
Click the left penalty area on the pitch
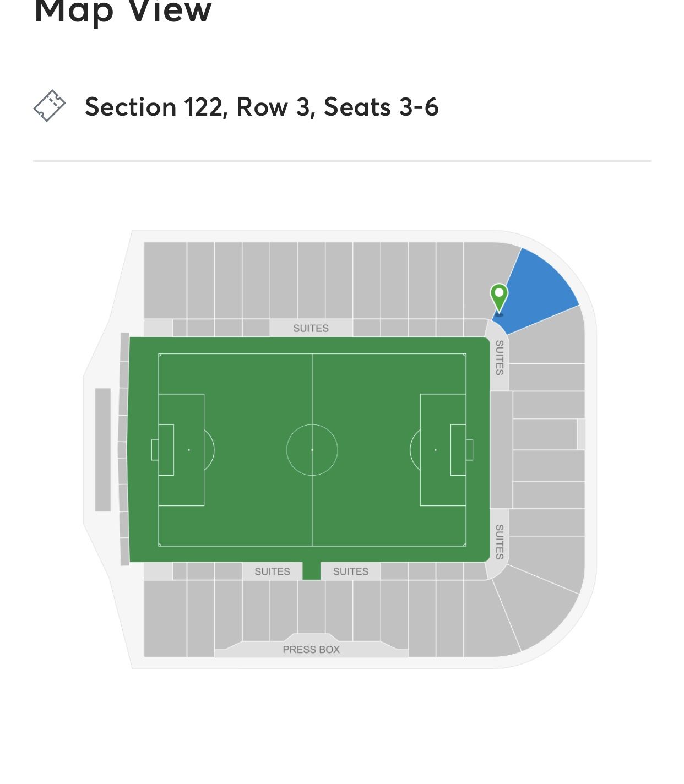[x=181, y=450]
